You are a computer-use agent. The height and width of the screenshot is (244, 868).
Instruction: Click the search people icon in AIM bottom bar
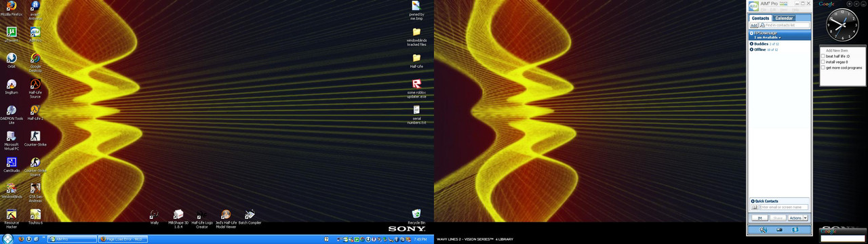(764, 230)
